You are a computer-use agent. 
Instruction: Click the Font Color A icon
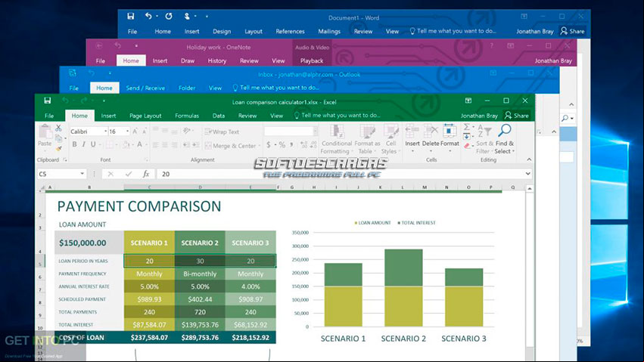(x=140, y=144)
